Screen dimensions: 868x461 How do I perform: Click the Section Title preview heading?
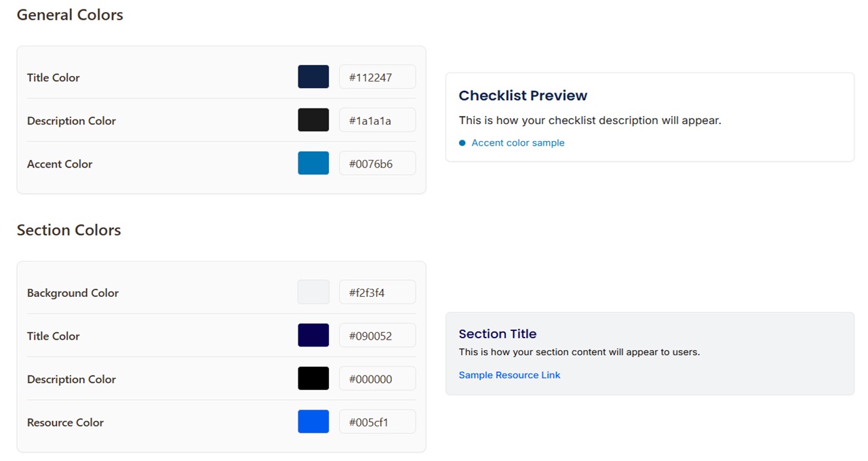pyautogui.click(x=497, y=334)
